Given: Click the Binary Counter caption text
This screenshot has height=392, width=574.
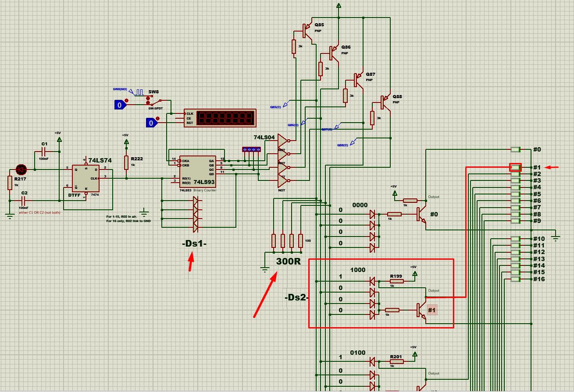Looking at the screenshot, I should click(x=205, y=190).
